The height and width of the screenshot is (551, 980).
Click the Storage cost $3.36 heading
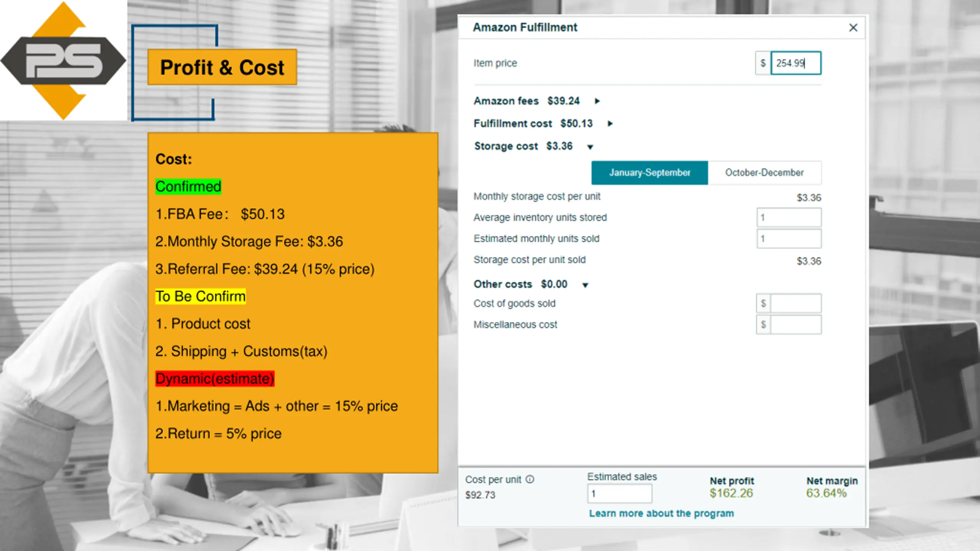(523, 146)
